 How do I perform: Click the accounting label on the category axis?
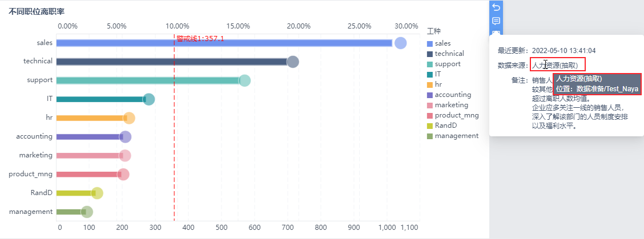coord(34,136)
